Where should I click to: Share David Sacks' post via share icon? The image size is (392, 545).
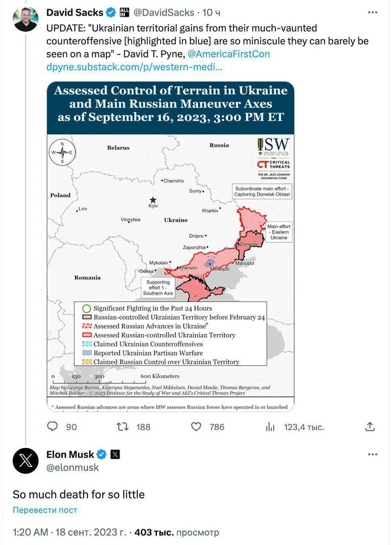(370, 426)
